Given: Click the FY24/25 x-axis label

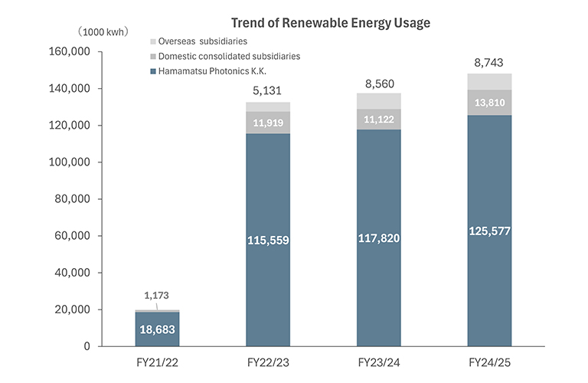Looking at the screenshot, I should [x=490, y=361].
